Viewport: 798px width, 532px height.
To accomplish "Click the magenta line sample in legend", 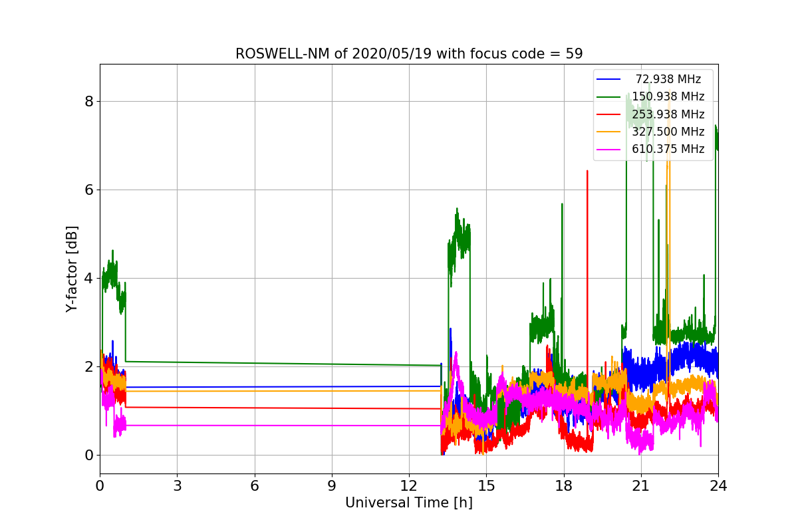I will pyautogui.click(x=608, y=150).
